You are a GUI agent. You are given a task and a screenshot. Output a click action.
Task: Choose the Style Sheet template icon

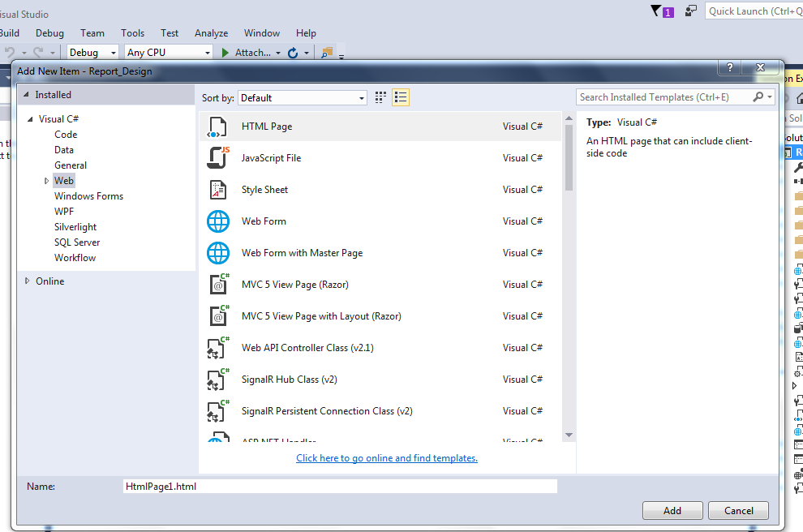click(x=218, y=190)
